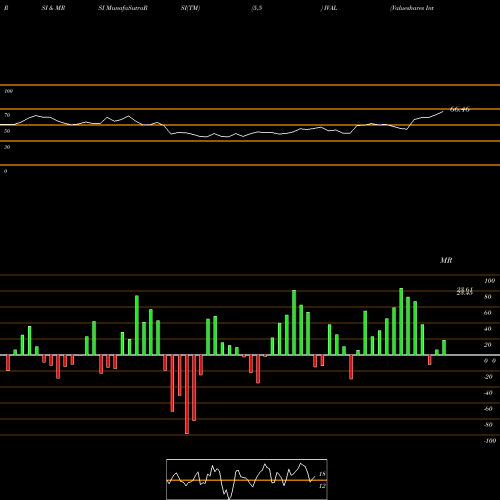
Task: Click the 'SI(TM)' header label
Action: tap(190, 8)
